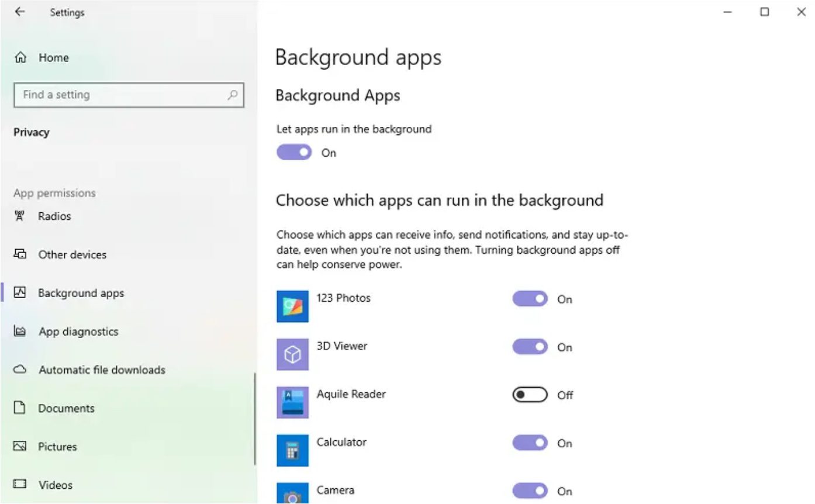Click the Find a setting search box
Viewport: 815px width, 504px height.
(x=123, y=95)
